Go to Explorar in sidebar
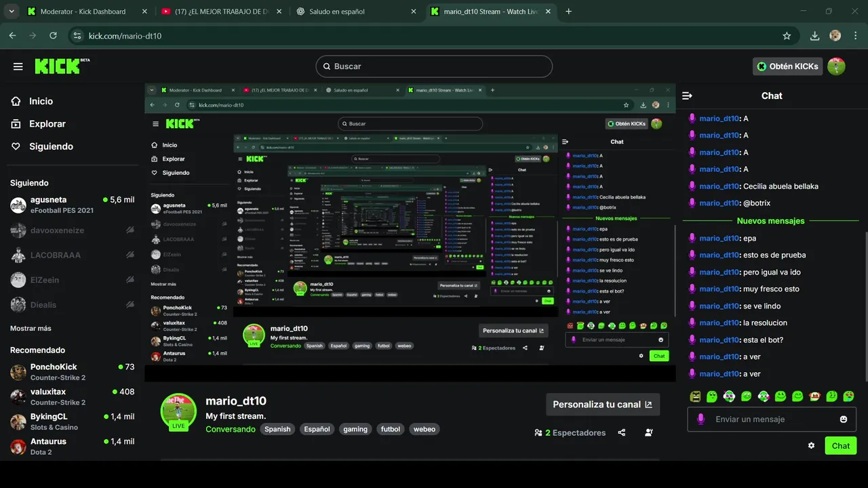 pyautogui.click(x=47, y=124)
